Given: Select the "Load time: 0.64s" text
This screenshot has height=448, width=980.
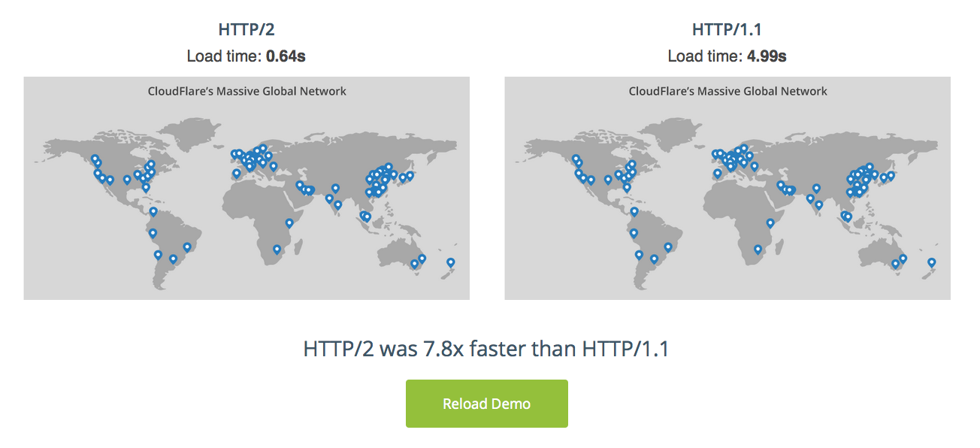Looking at the screenshot, I should click(247, 56).
